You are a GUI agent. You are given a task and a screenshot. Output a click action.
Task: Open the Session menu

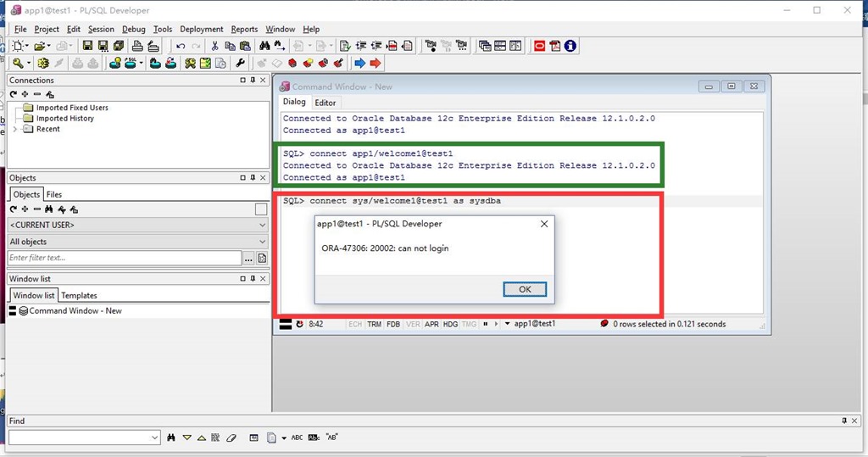(102, 30)
